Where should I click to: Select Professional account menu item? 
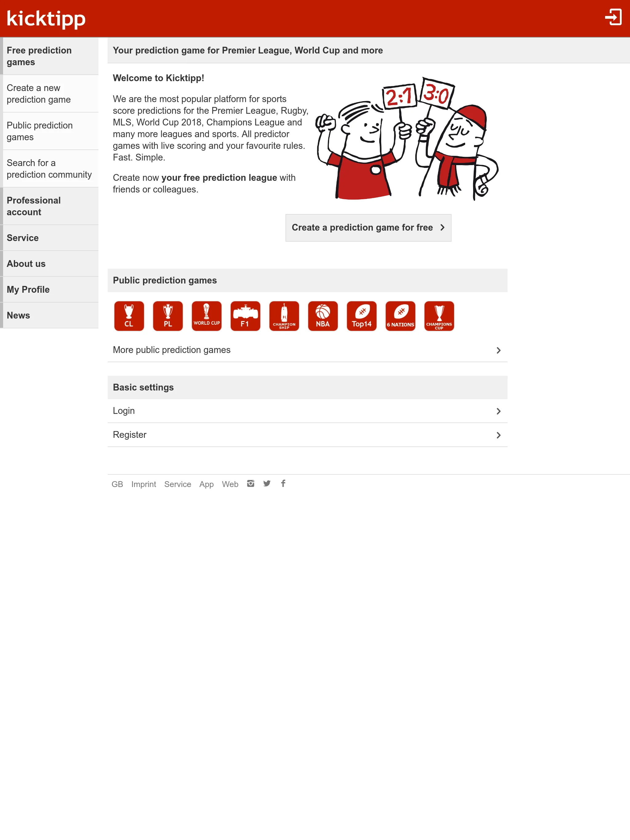(x=49, y=206)
